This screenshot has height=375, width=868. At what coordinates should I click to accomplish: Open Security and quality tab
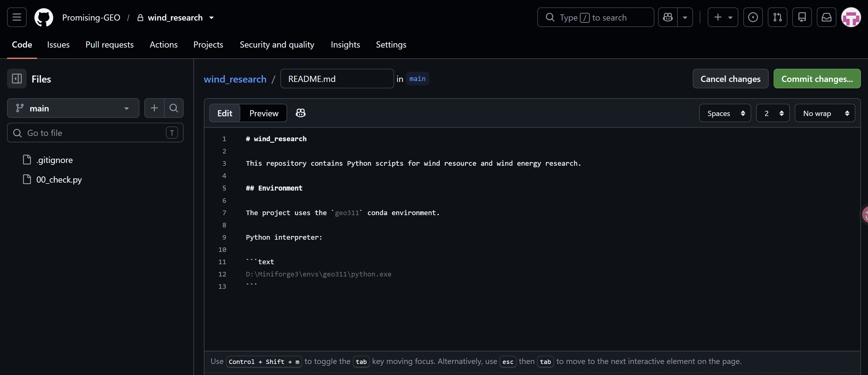(277, 44)
